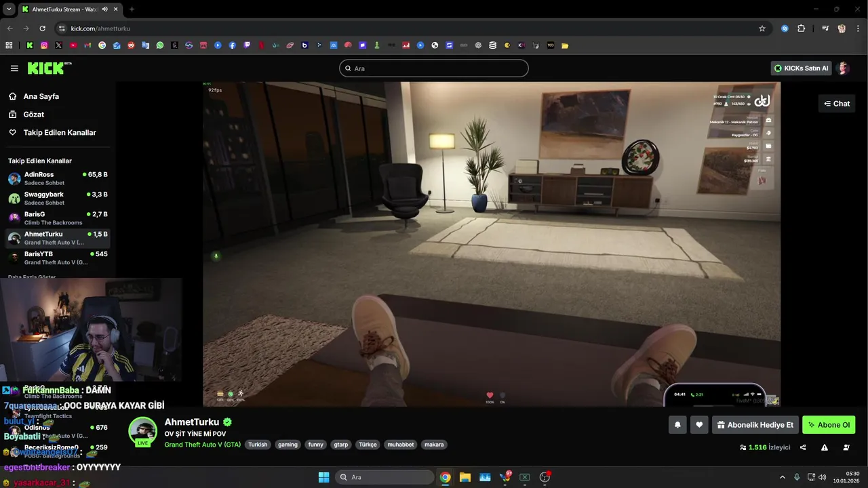Viewport: 868px width, 488px height.
Task: Open the WhatsApp bookmark
Action: [160, 45]
